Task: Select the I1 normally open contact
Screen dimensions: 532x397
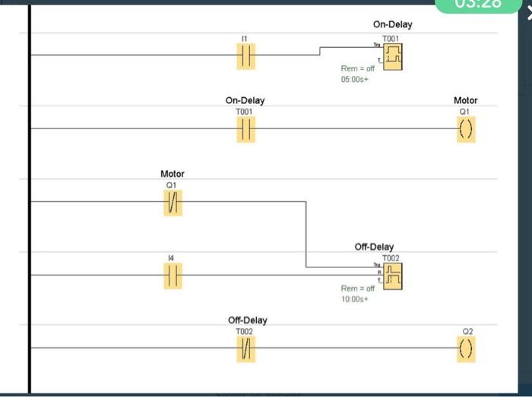Action: click(246, 57)
